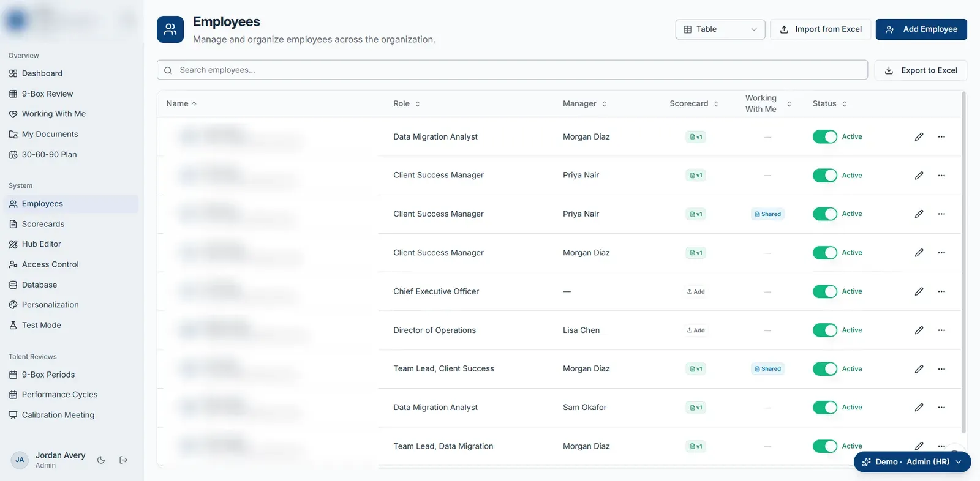Click the log out icon
980x481 pixels.
tap(124, 460)
